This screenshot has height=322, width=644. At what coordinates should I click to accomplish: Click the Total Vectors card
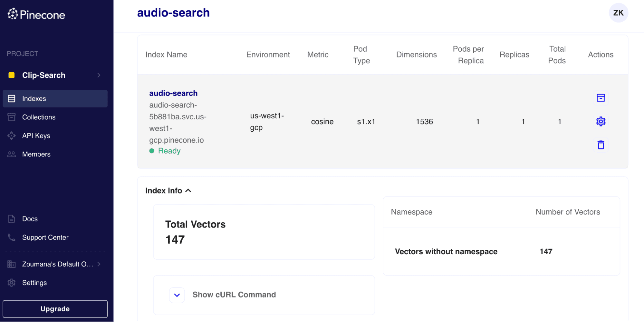[x=264, y=232]
